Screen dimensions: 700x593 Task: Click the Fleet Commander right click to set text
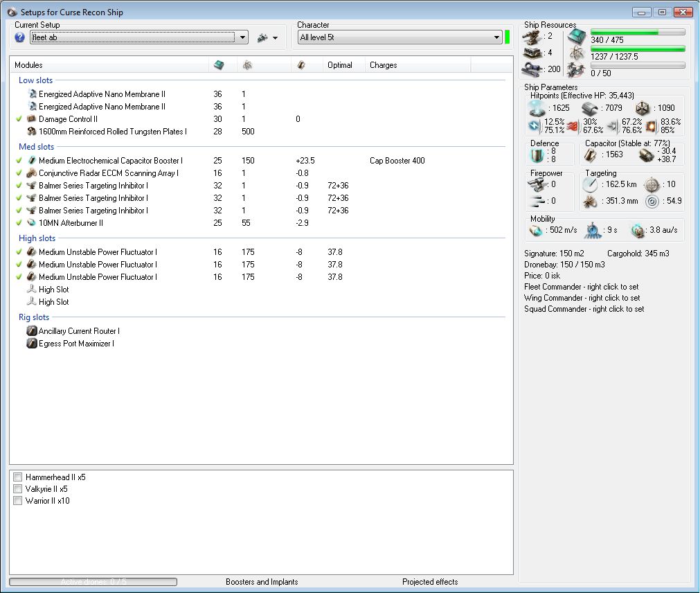582,287
